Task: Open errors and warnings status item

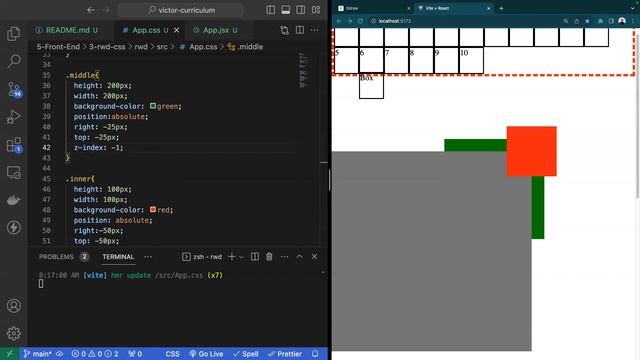Action: tap(95, 354)
